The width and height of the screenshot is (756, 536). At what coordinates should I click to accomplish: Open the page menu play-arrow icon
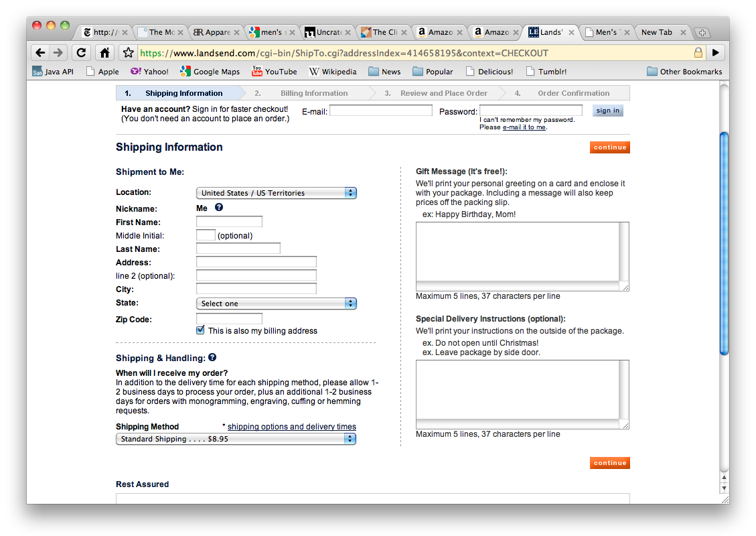[716, 52]
